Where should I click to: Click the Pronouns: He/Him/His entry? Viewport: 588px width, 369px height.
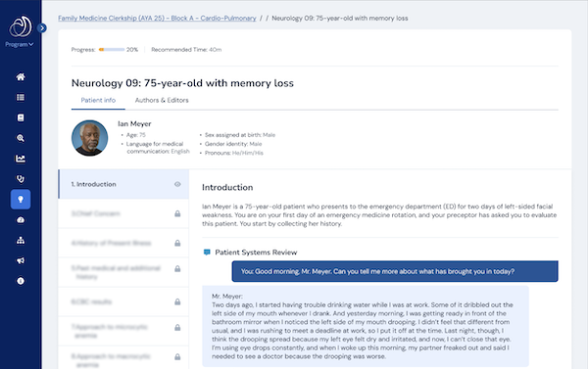[x=234, y=153]
